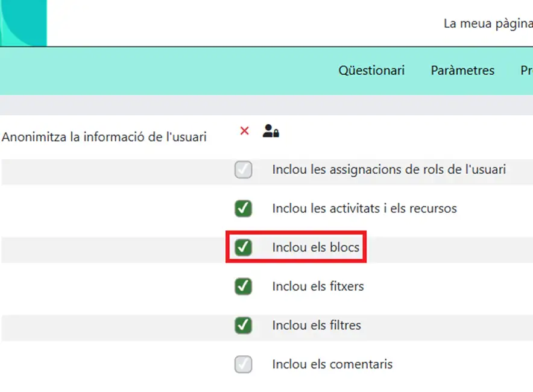The height and width of the screenshot is (392, 533).
Task: Tick the 'Inclou els comentaris' checkbox
Action: click(x=244, y=364)
